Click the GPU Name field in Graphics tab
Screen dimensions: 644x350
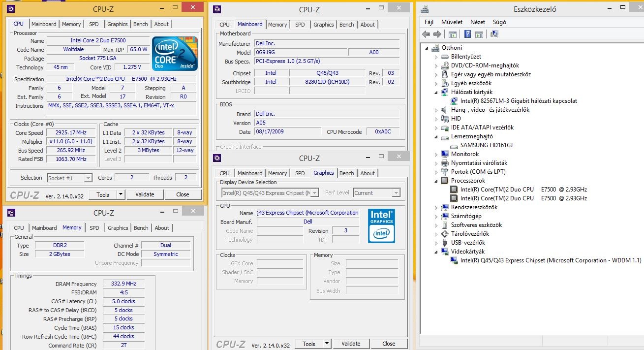308,213
